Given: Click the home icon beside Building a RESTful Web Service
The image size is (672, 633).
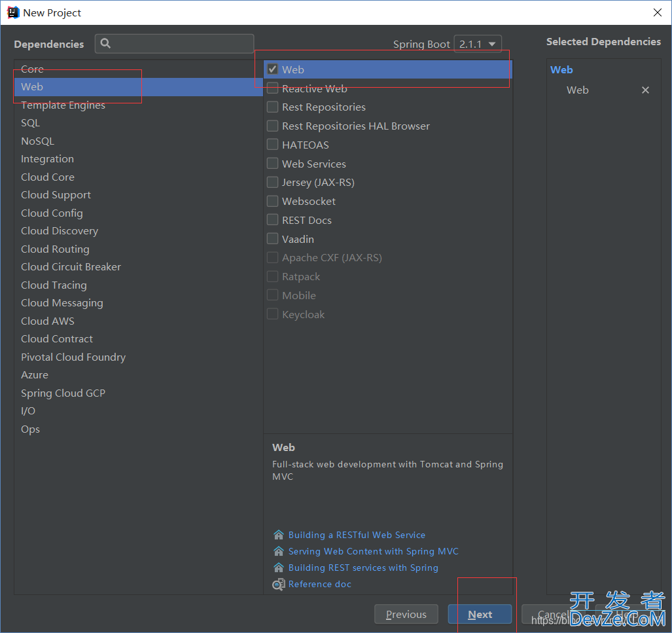Looking at the screenshot, I should 279,535.
